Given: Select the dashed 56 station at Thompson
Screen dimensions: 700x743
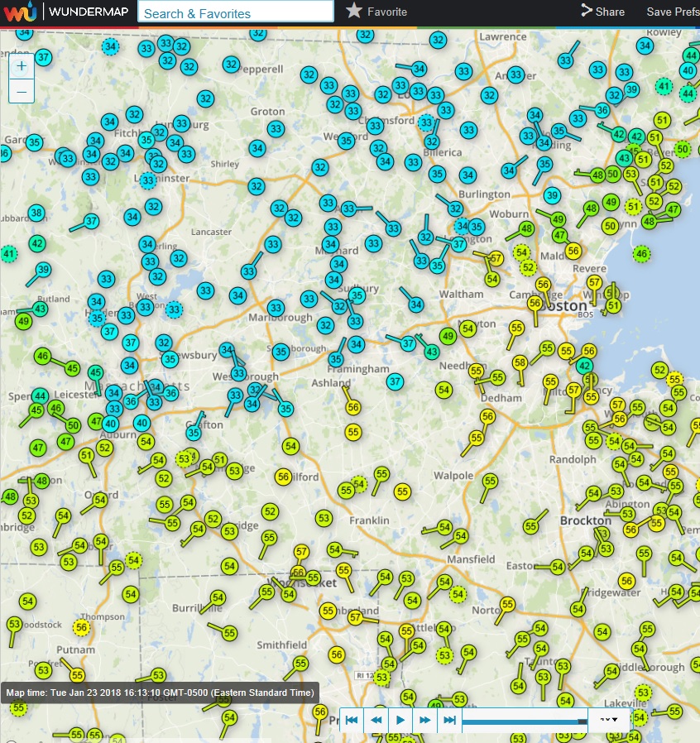Looking at the screenshot, I should tap(82, 627).
